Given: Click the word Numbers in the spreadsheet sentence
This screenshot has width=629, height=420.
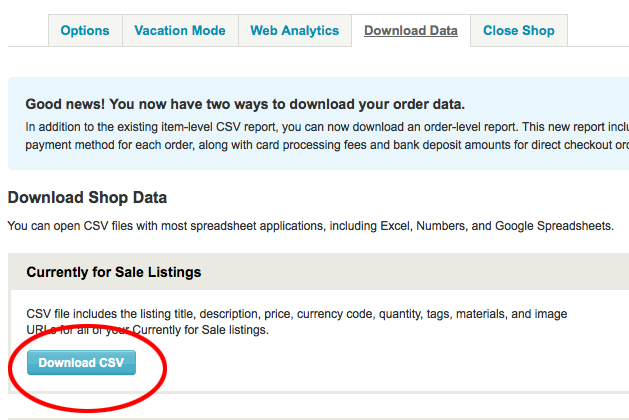Looking at the screenshot, I should click(441, 226).
